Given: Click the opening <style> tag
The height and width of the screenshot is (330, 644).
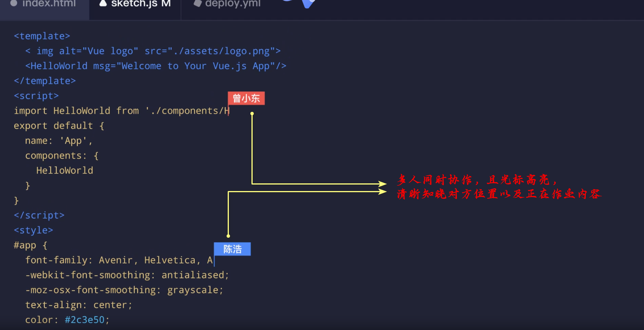Looking at the screenshot, I should (x=33, y=230).
